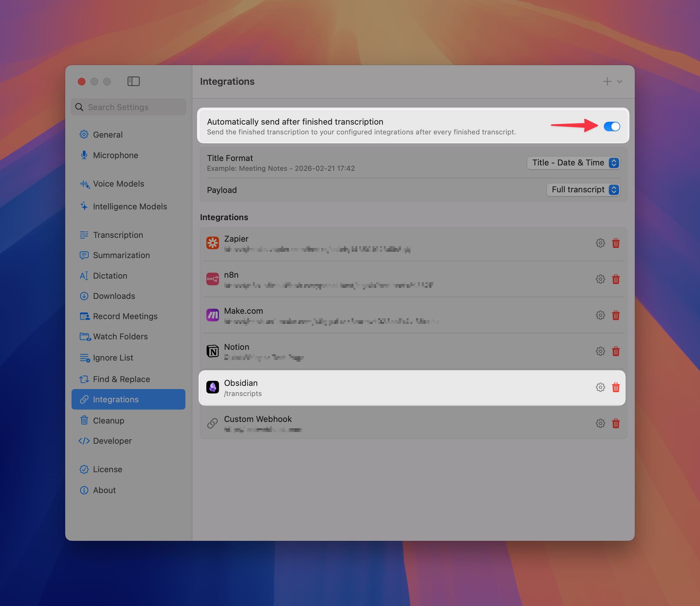Open Obsidian integration settings gear
This screenshot has width=700, height=606.
click(x=600, y=387)
